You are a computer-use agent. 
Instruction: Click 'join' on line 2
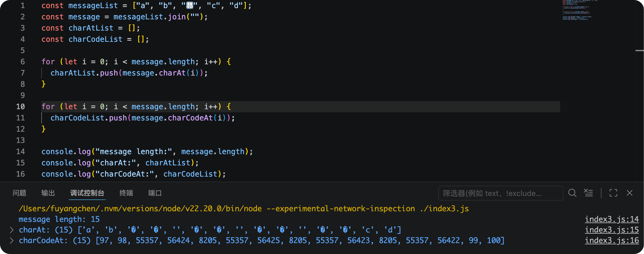pos(177,17)
